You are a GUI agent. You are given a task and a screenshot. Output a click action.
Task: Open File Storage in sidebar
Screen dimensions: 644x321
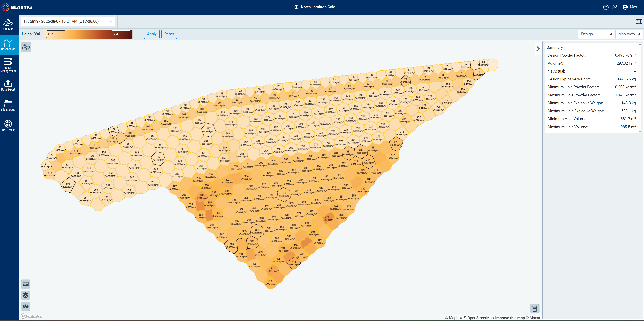point(8,105)
